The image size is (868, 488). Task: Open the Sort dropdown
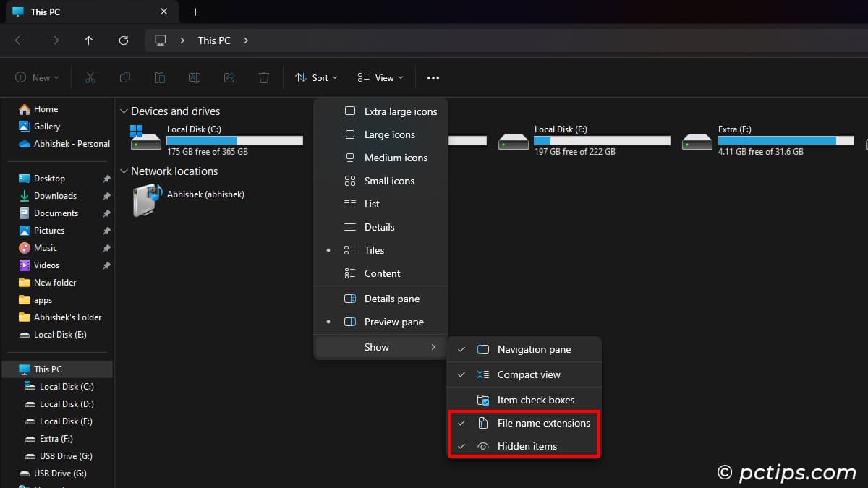(316, 77)
